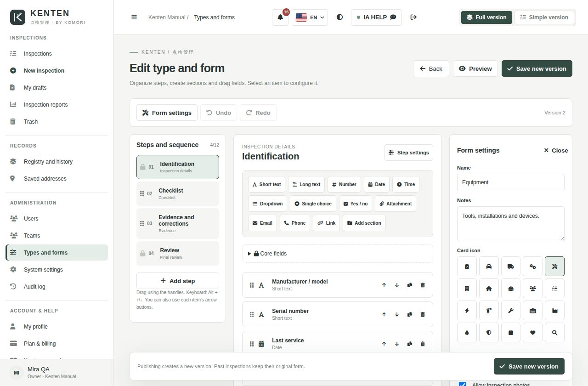Open the EN language dropdown

click(x=310, y=17)
